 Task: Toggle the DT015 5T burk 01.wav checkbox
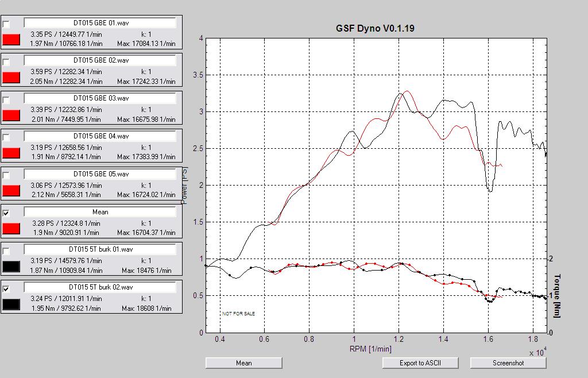[6, 250]
